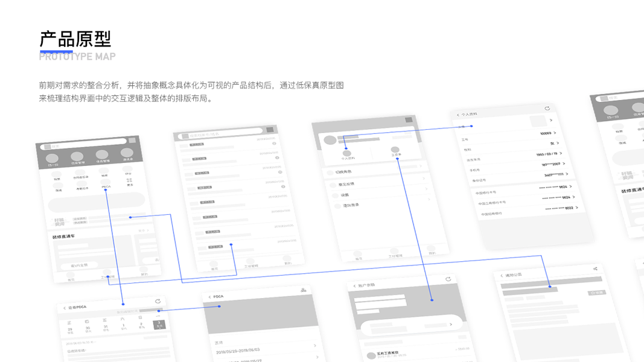Expand chevron next to 性别 value 女
The image size is (644, 362).
click(558, 143)
